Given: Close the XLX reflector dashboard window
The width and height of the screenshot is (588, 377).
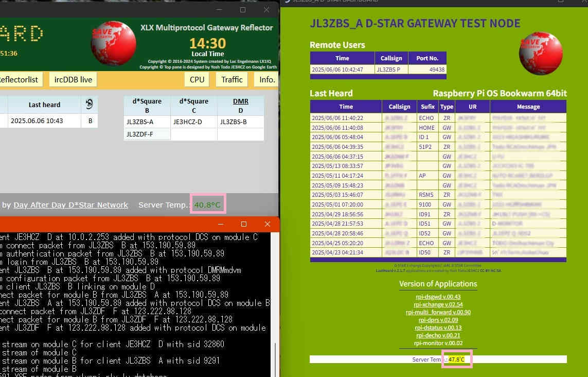Looking at the screenshot, I should coord(266,10).
